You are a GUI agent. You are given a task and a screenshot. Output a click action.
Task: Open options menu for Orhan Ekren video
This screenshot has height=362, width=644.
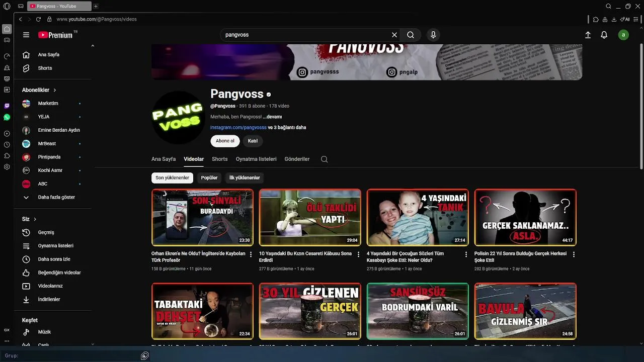pyautogui.click(x=251, y=254)
